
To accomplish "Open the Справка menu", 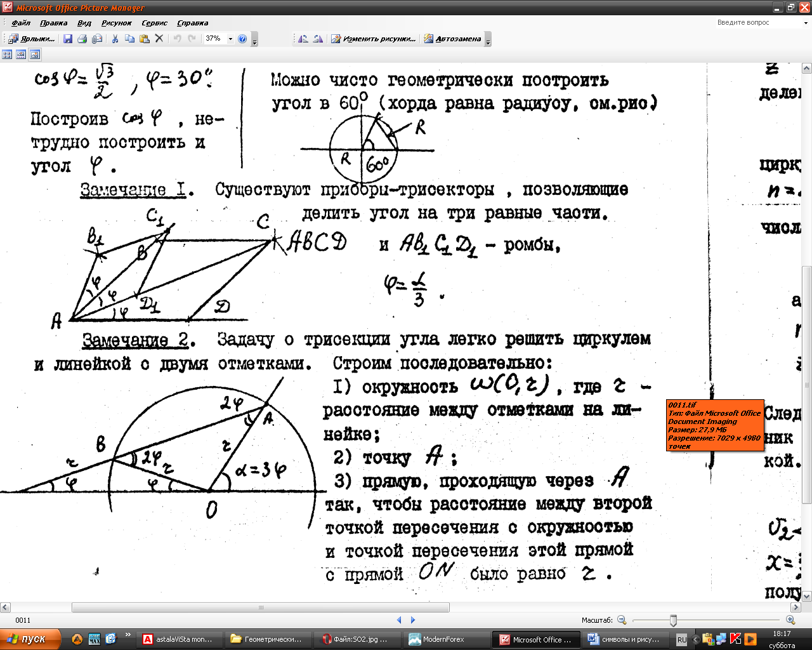I will [x=193, y=23].
